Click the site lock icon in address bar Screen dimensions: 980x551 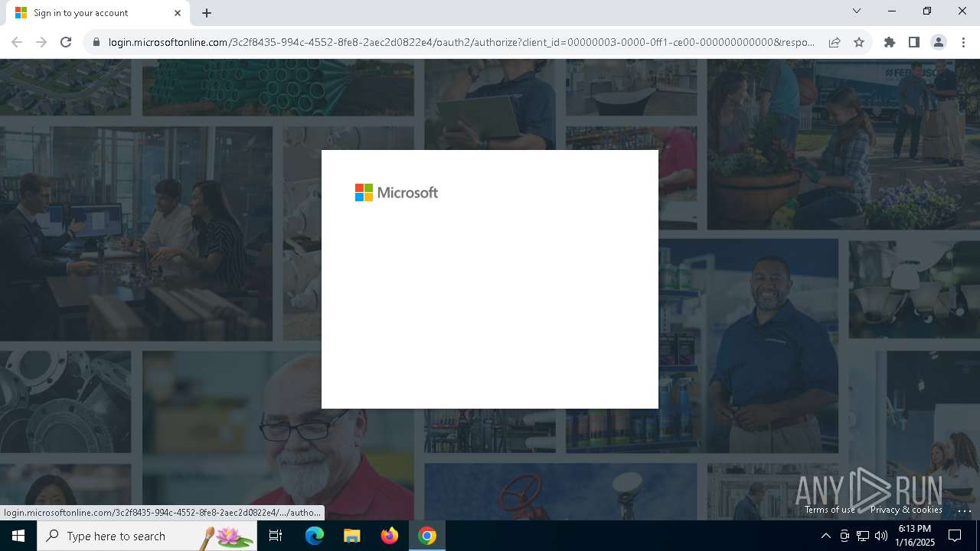pyautogui.click(x=96, y=42)
